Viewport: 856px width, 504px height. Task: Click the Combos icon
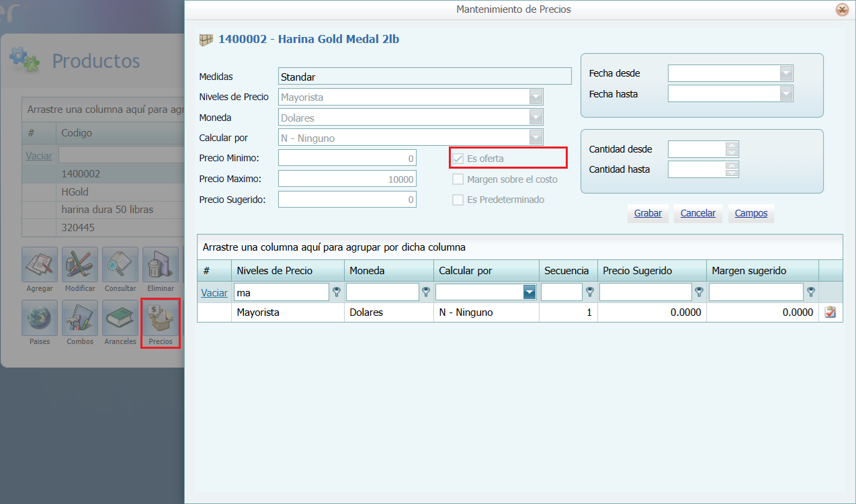click(80, 319)
